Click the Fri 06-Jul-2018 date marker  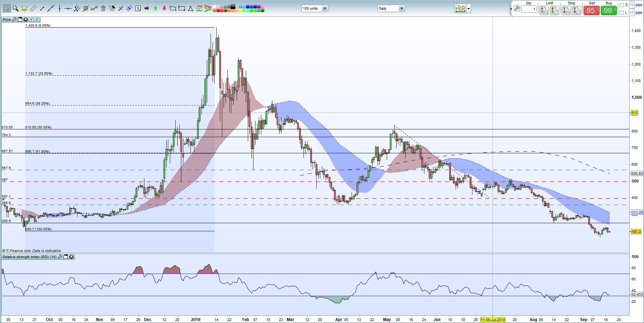pos(493,320)
